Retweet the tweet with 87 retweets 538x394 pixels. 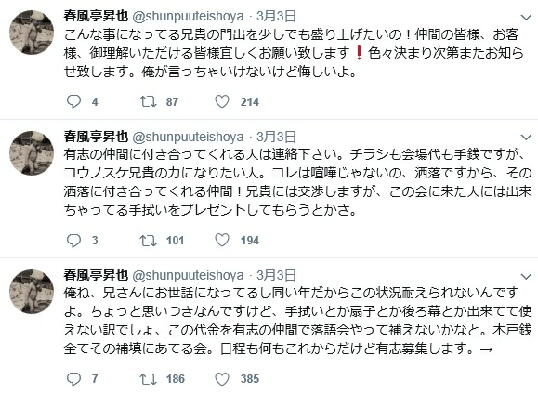point(148,102)
